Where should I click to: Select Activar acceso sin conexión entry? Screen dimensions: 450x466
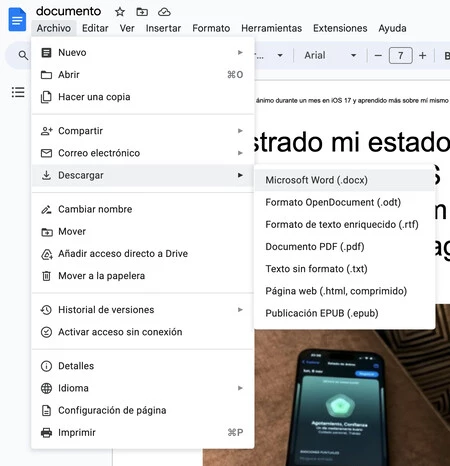click(x=143, y=332)
